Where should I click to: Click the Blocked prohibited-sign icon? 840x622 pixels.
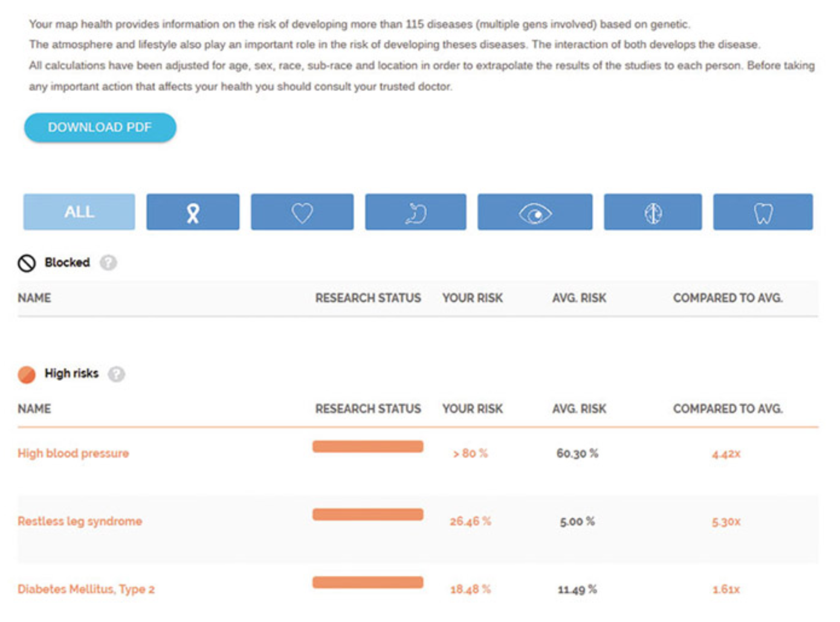[27, 263]
